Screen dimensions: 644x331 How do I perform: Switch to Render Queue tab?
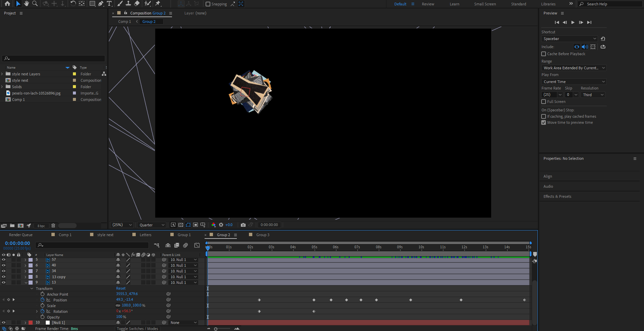pyautogui.click(x=21, y=235)
